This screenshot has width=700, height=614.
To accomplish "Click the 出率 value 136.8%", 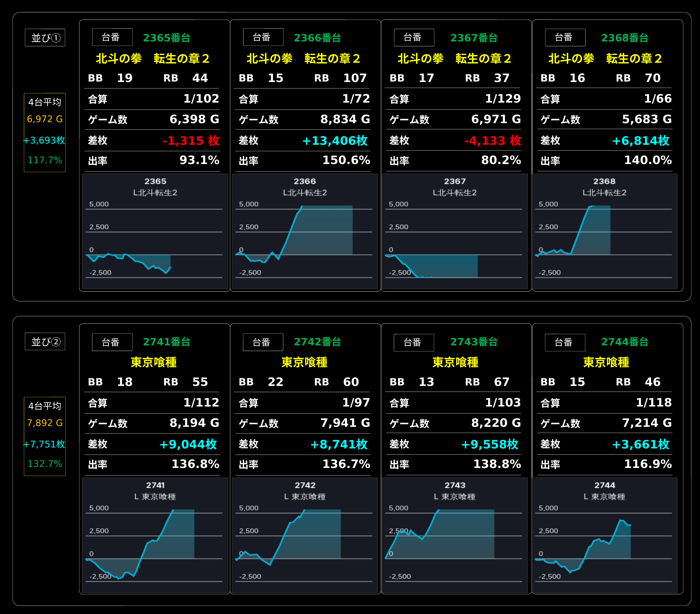I will tap(196, 464).
